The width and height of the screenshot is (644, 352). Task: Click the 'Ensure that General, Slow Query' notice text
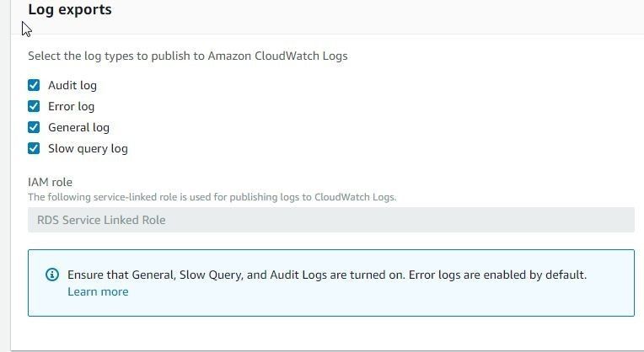[236, 275]
